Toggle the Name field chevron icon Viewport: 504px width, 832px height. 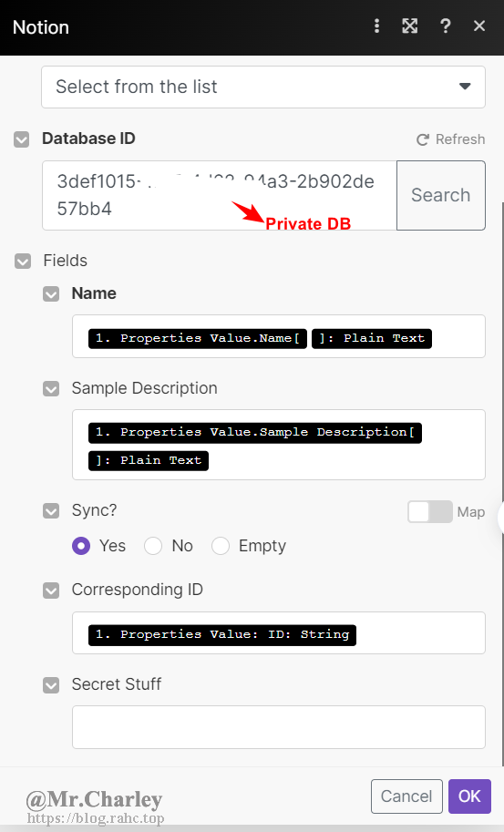pyautogui.click(x=51, y=294)
